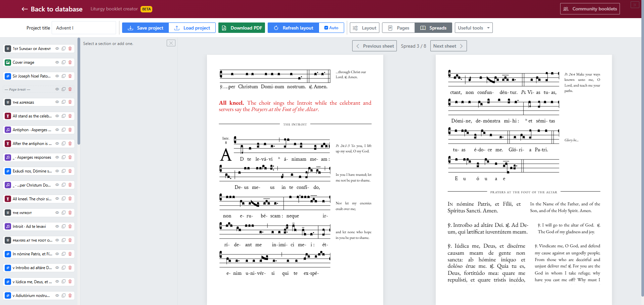The width and height of the screenshot is (644, 305).
Task: Click the Refresh layout circular arrow icon
Action: tap(276, 28)
